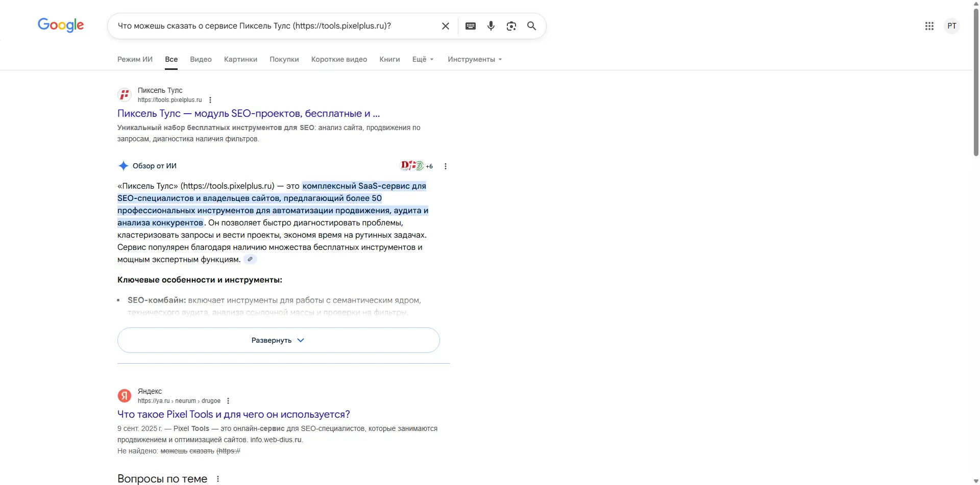
Task: Switch to the Видео tab
Action: pos(201,59)
